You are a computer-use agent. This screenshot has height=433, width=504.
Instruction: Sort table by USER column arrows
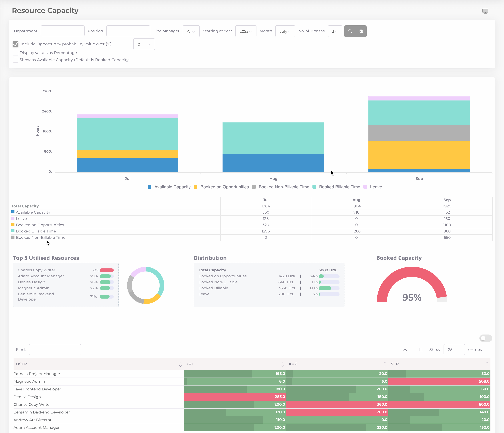point(180,364)
